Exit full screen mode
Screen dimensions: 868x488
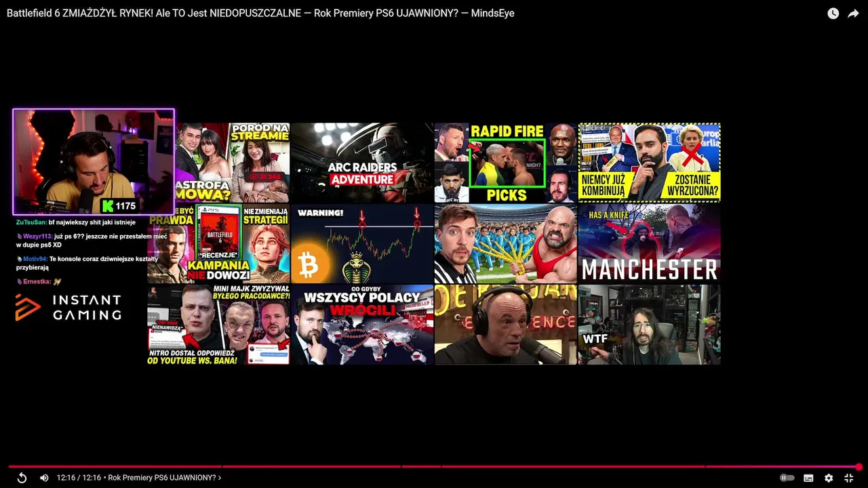848,478
